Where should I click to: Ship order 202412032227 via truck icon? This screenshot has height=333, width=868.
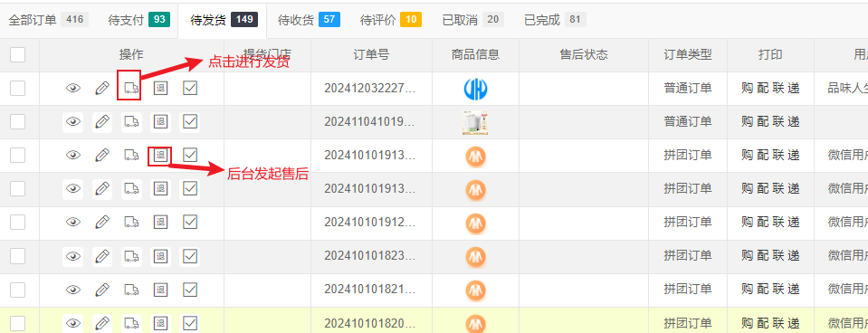coord(131,89)
